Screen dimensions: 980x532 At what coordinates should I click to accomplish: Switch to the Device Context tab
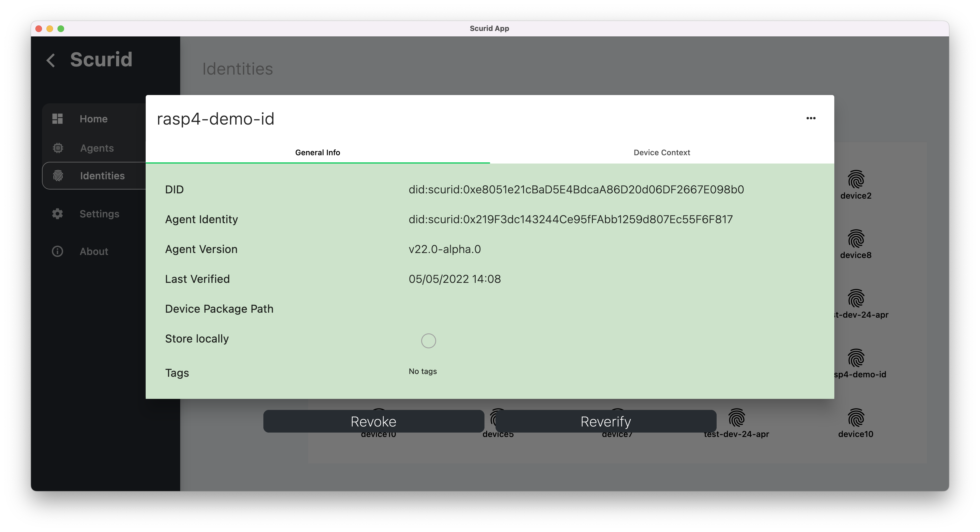click(662, 152)
